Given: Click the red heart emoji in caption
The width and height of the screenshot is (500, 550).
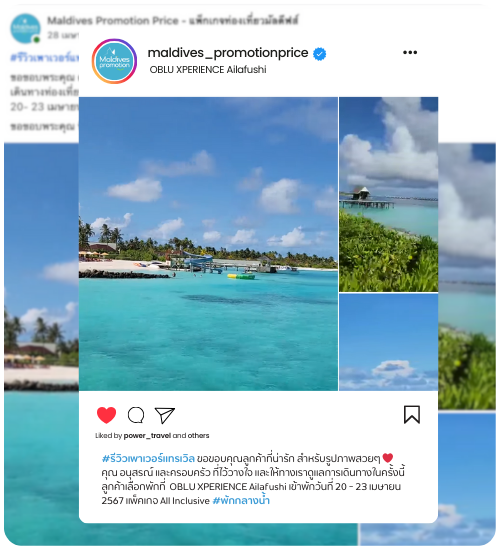Looking at the screenshot, I should pos(388,458).
